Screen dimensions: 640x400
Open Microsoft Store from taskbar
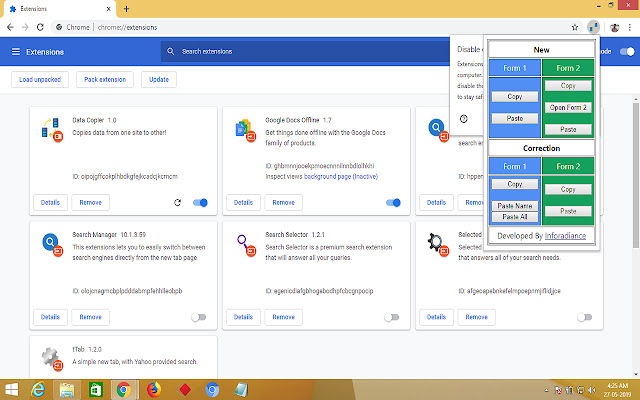coord(95,390)
